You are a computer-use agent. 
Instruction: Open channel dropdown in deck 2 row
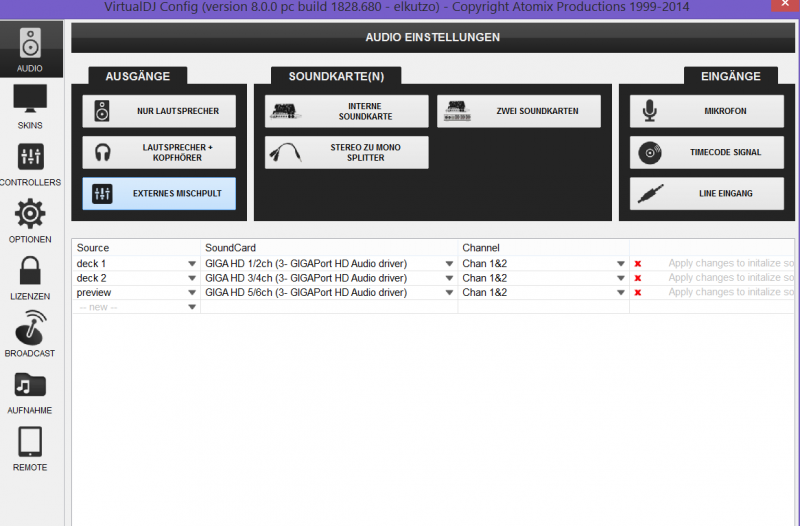[620, 278]
